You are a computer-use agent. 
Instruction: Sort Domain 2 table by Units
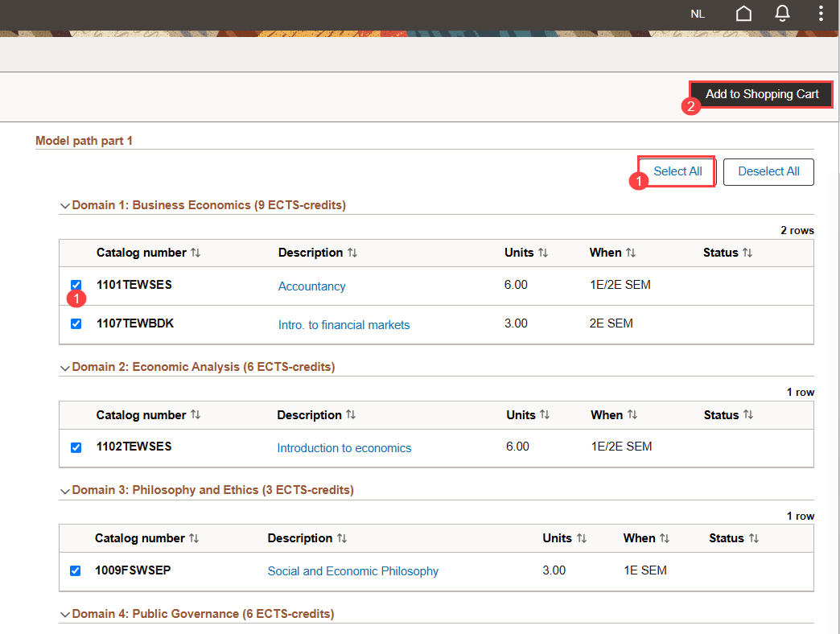528,415
